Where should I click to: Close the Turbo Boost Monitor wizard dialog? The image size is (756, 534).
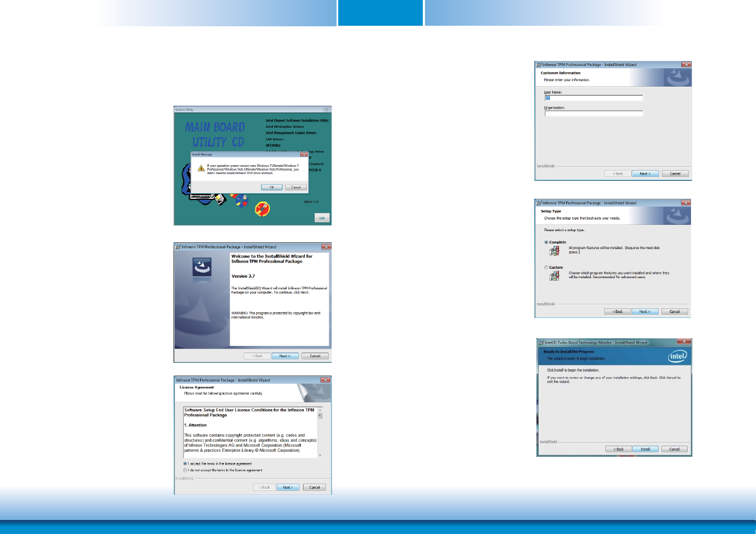pos(684,341)
